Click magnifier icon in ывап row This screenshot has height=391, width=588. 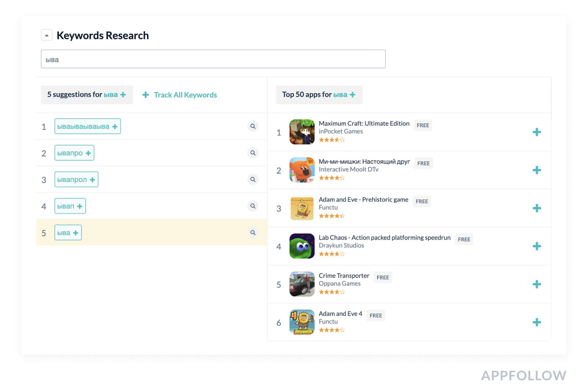pyautogui.click(x=253, y=206)
